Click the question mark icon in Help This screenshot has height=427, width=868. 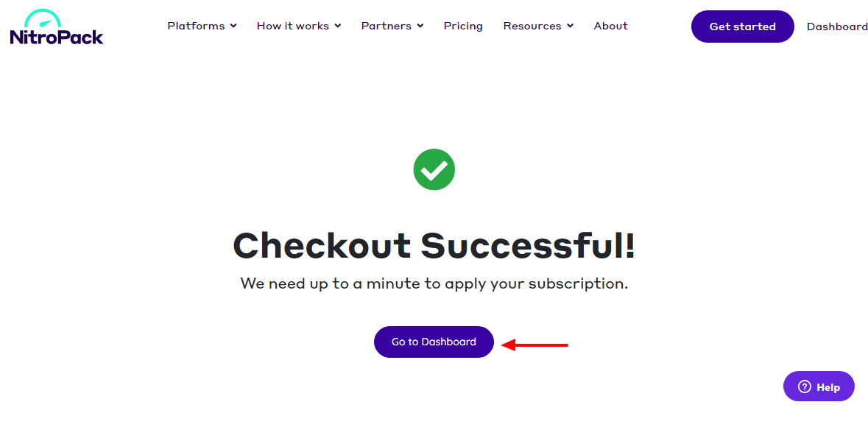coord(805,387)
